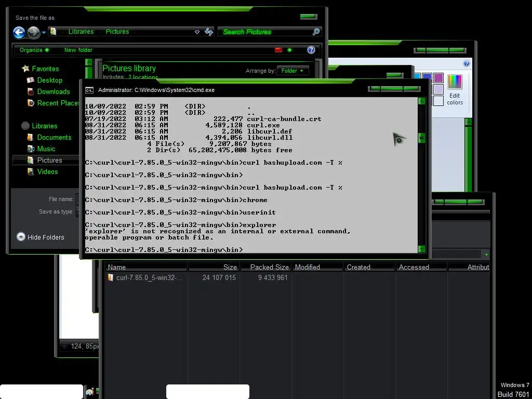Open view options dropdown next to view icon

point(289,50)
